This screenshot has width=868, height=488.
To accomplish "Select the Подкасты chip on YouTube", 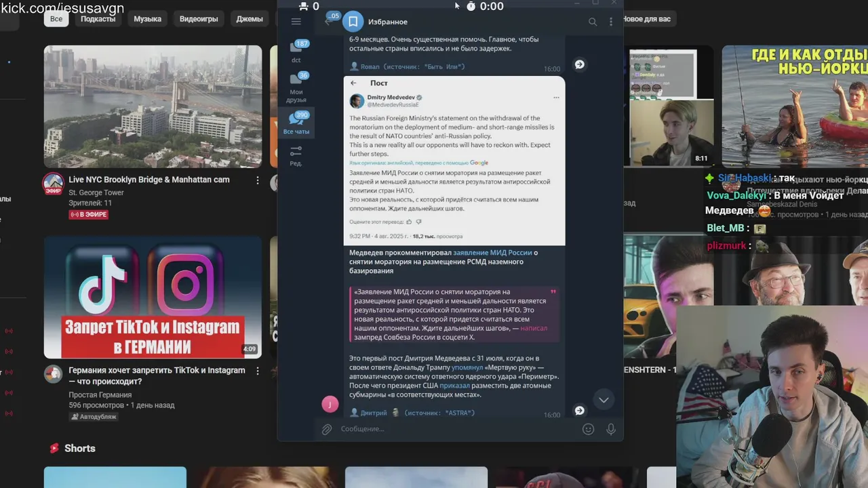I will point(98,19).
